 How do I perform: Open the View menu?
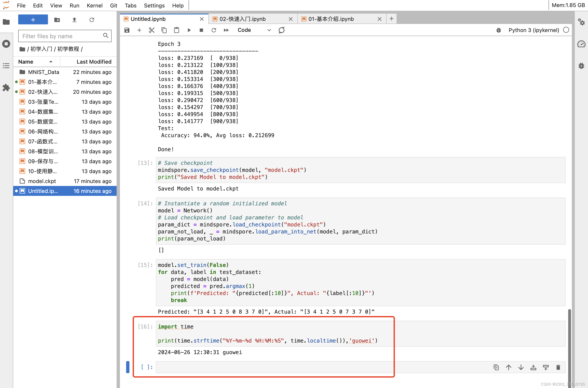click(x=56, y=5)
